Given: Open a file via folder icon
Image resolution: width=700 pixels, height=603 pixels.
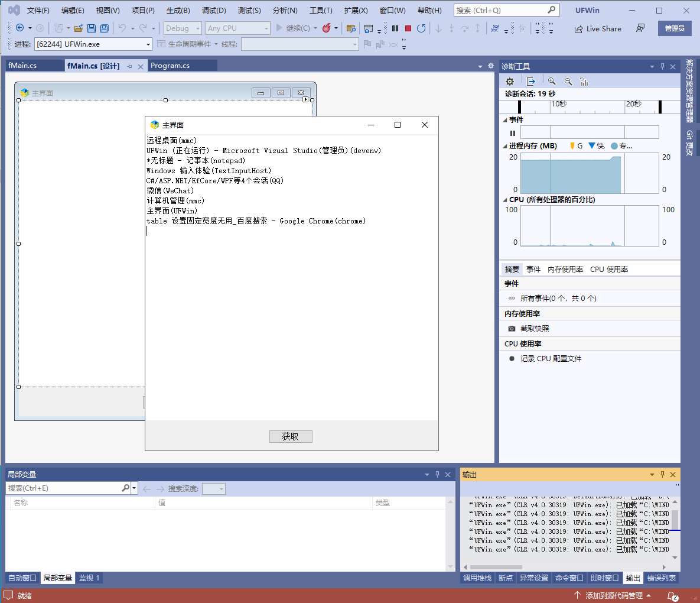Looking at the screenshot, I should [x=78, y=28].
